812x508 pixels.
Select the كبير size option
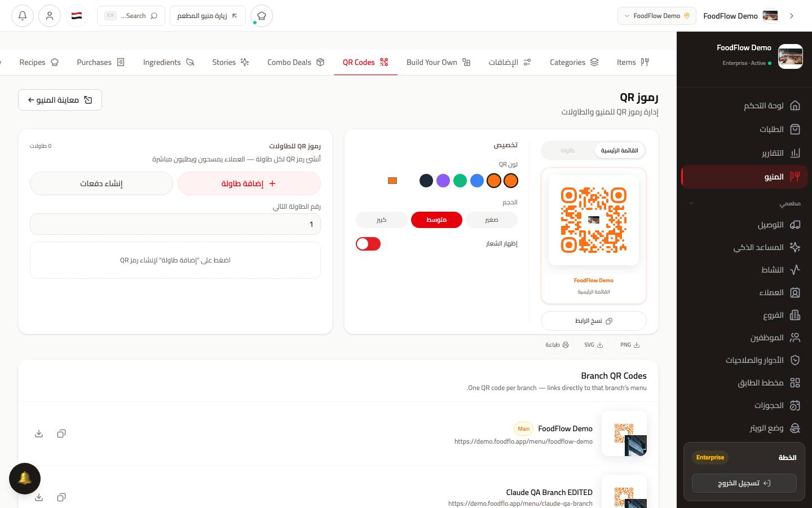click(382, 220)
